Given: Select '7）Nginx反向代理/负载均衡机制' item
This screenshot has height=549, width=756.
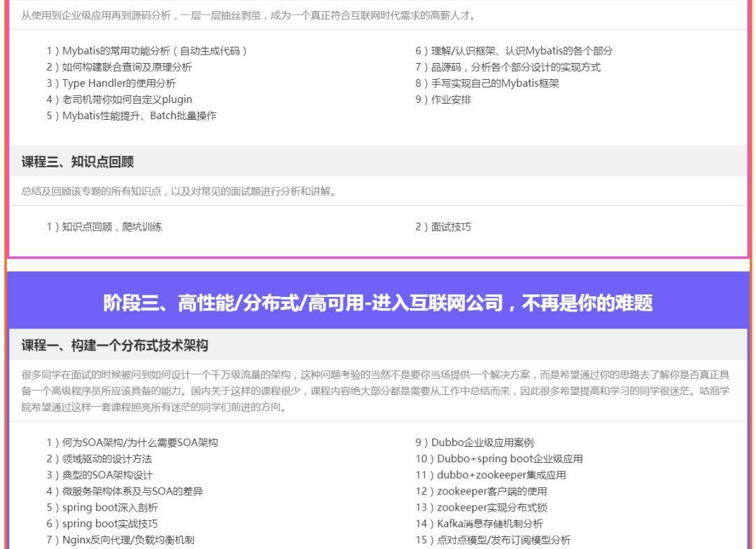Looking at the screenshot, I should pos(120,540).
